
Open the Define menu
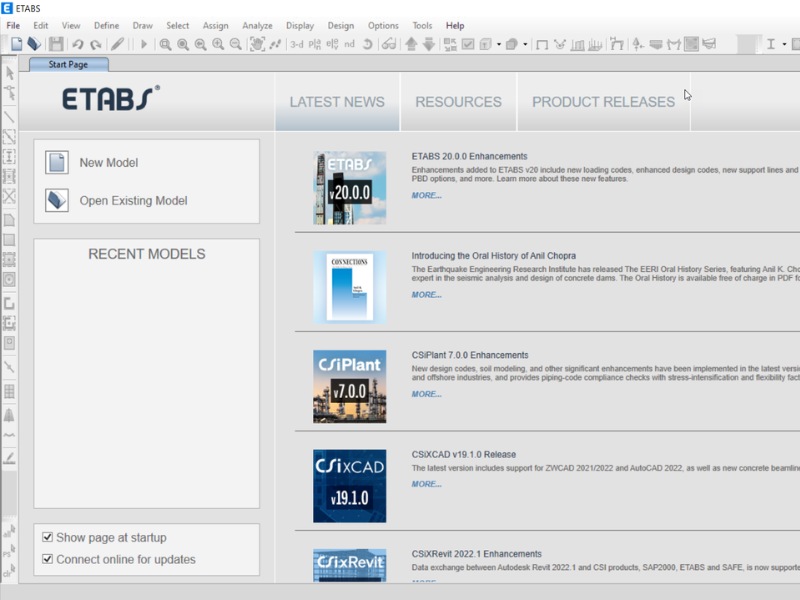tap(106, 25)
